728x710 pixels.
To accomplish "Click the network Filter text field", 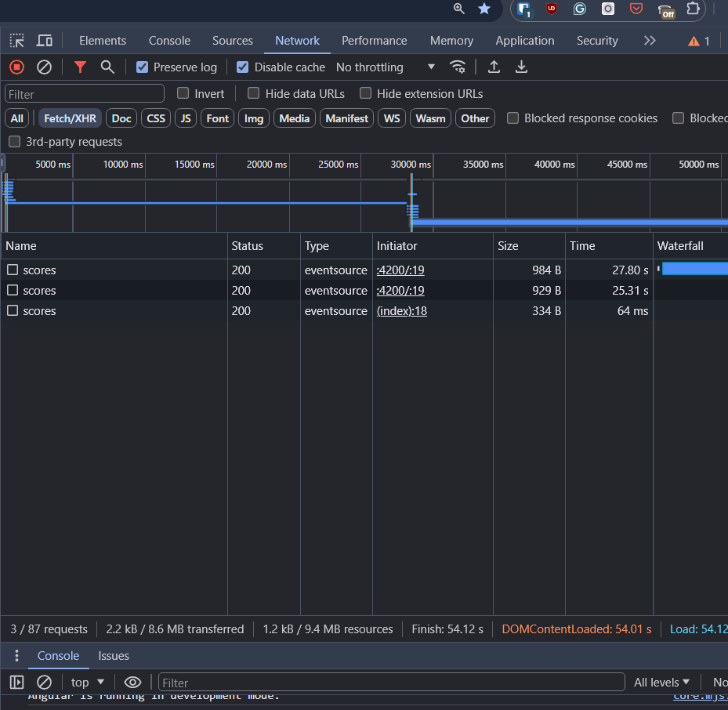I will [85, 94].
